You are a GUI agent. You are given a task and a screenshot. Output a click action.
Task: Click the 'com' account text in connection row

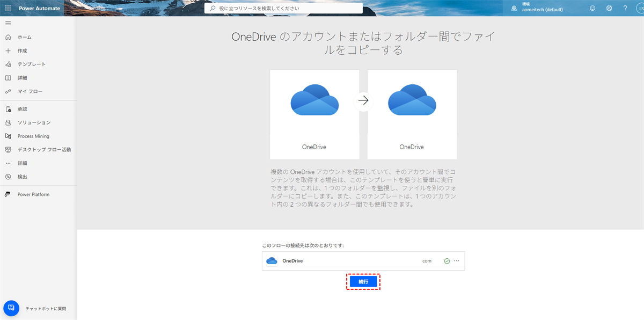[x=427, y=261]
